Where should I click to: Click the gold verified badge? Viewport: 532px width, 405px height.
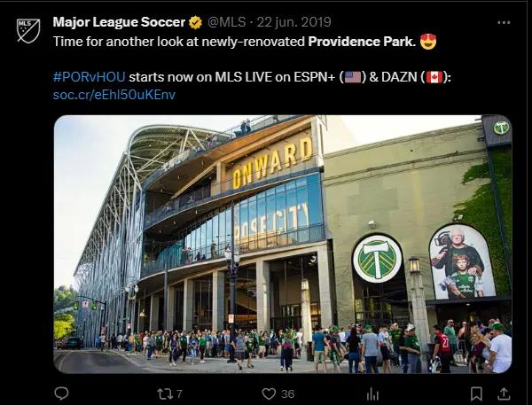pyautogui.click(x=195, y=23)
